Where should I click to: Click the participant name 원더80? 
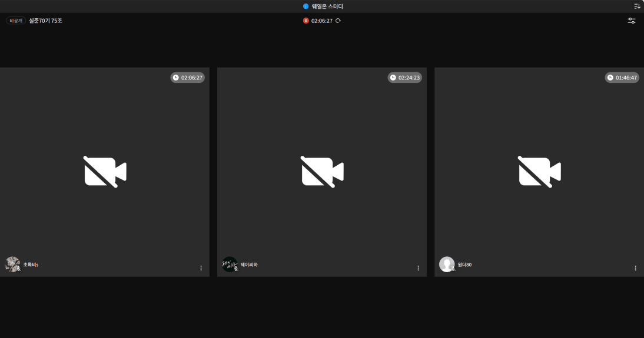pos(464,265)
